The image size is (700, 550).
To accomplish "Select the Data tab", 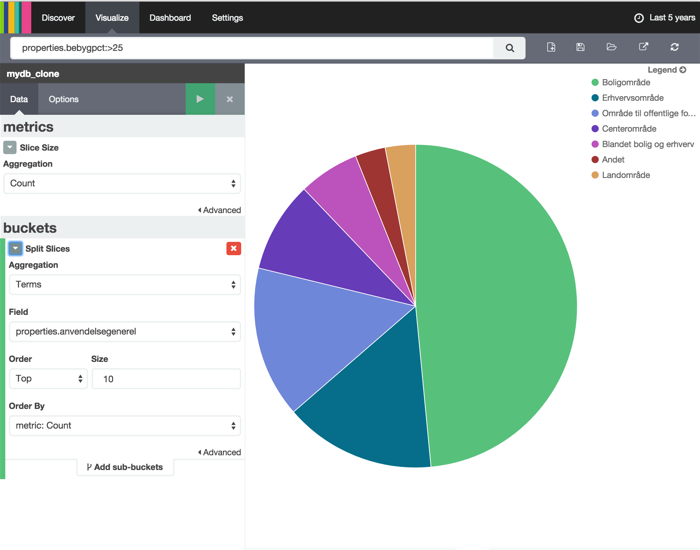I will pos(19,99).
